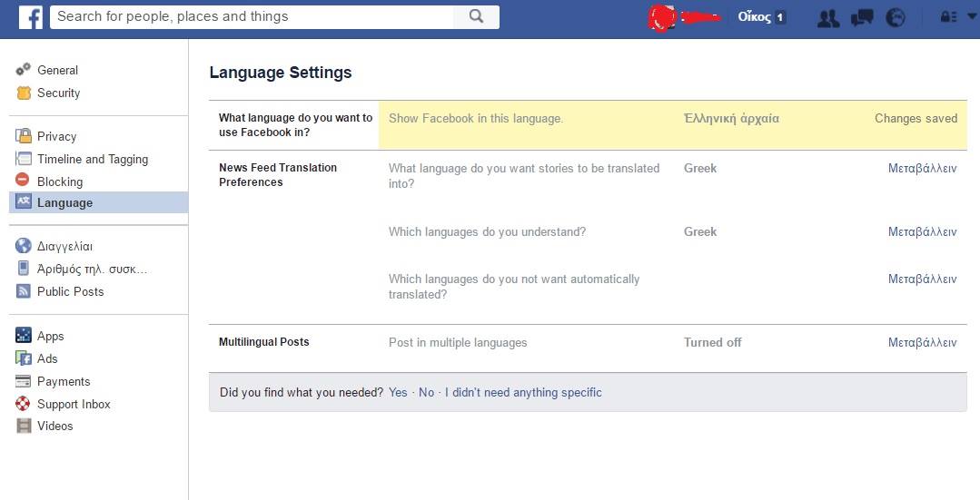Screen dimensions: 980x500
Task: Open the Videos settings section
Action: coord(54,426)
